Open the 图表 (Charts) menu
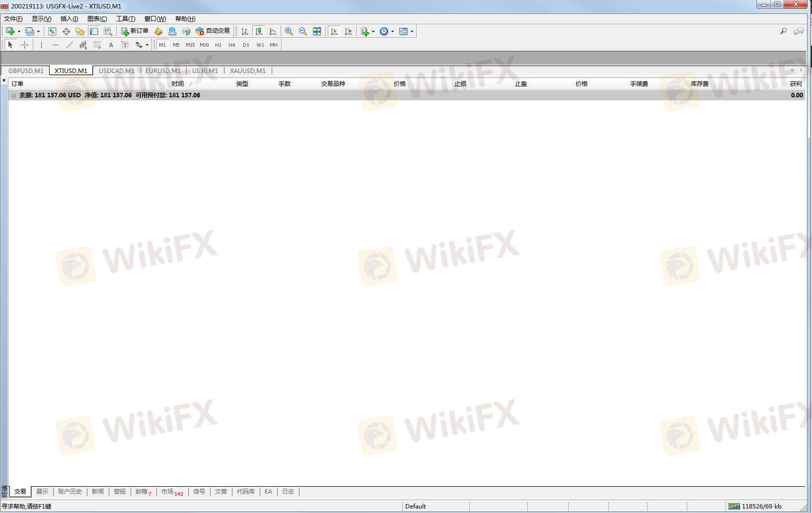 pos(97,19)
